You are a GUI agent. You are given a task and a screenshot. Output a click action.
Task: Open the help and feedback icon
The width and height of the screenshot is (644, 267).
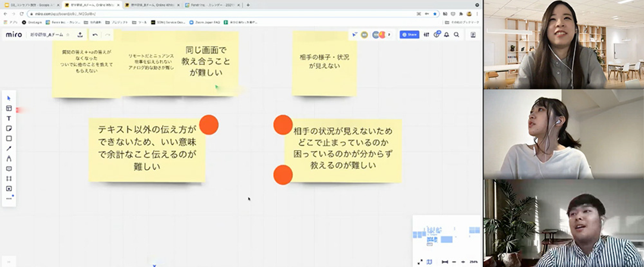(436, 34)
